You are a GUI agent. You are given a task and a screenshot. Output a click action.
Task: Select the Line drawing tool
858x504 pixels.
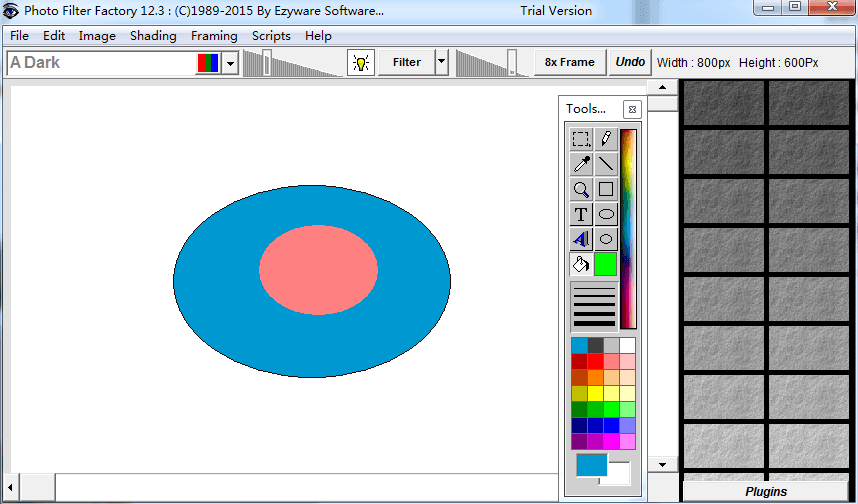point(606,164)
